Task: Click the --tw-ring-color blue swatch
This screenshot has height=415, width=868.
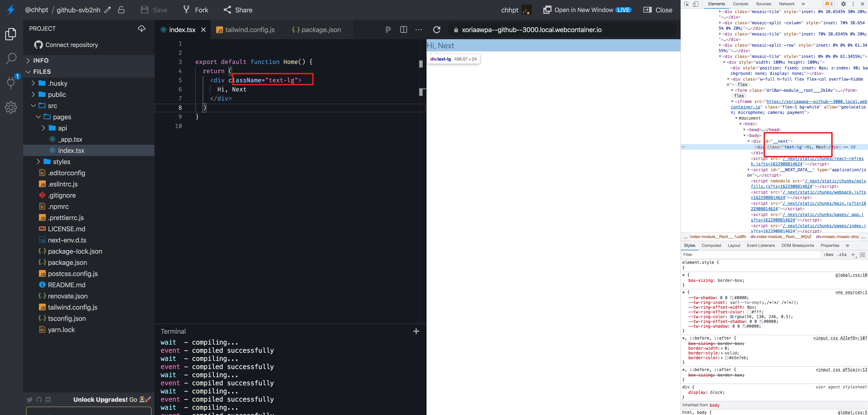Action: tap(732, 317)
